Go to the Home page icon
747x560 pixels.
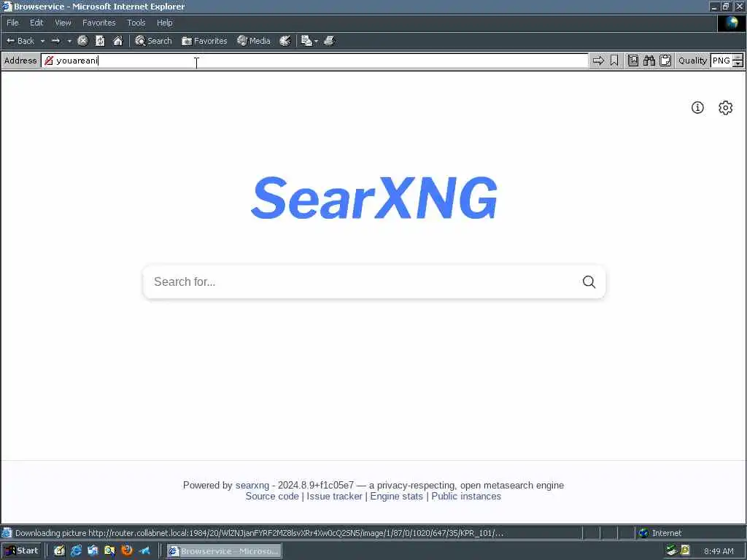pos(117,41)
